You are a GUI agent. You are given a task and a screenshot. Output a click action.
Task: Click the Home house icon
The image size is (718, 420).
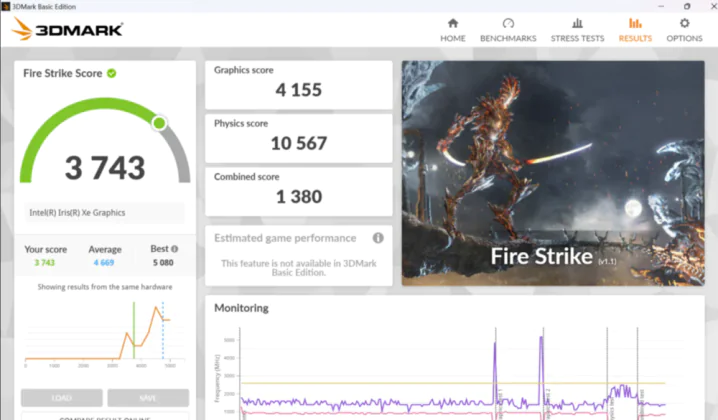pos(453,23)
